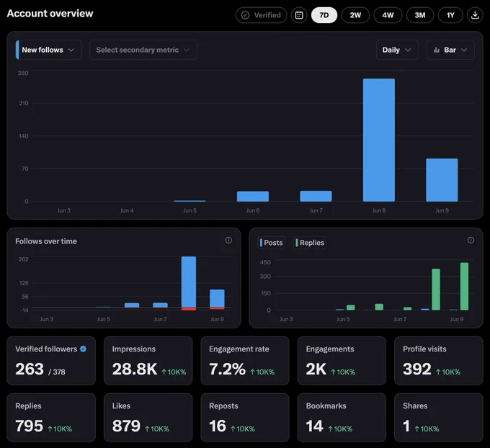The image size is (490, 448).
Task: Click the Jun 8 bar in main chart
Action: (x=379, y=140)
